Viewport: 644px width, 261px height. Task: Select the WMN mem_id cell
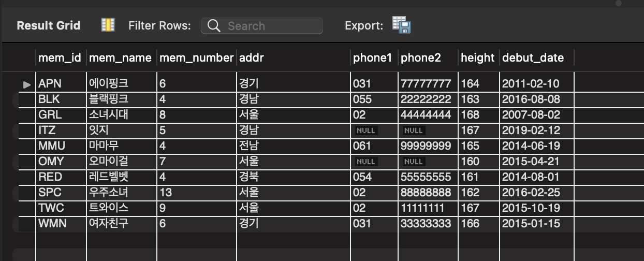[x=61, y=224]
